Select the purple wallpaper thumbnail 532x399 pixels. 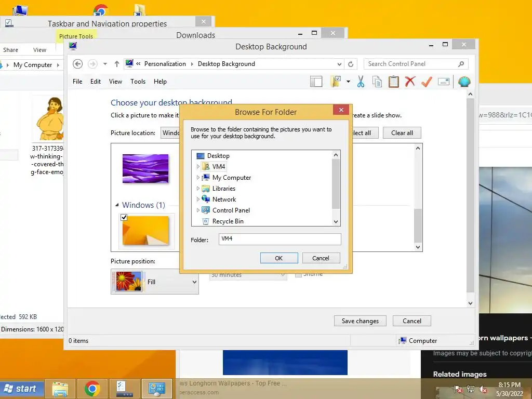coord(145,169)
